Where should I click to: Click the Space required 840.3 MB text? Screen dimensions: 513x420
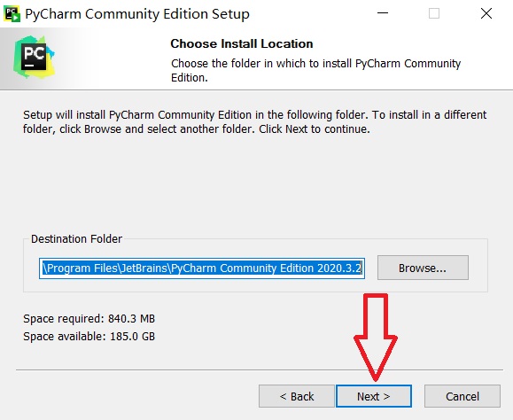[x=89, y=319]
